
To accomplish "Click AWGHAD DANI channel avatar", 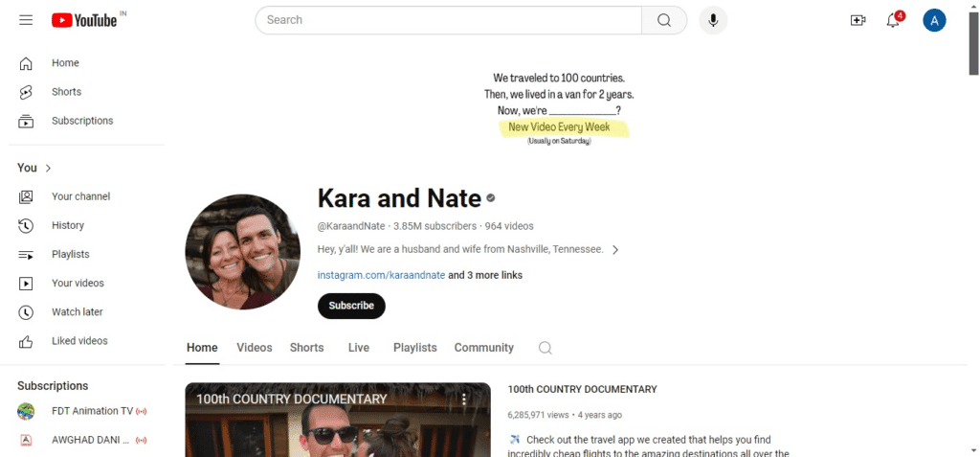I will point(26,440).
